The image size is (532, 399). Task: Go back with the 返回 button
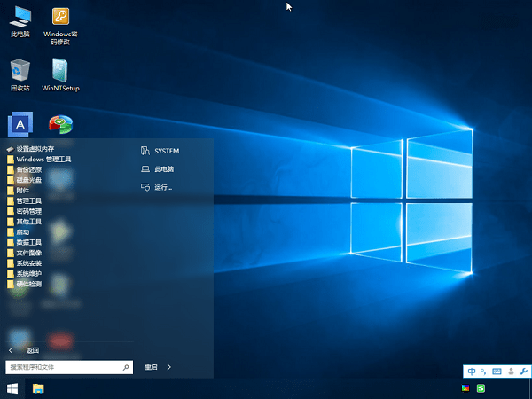tap(24, 350)
